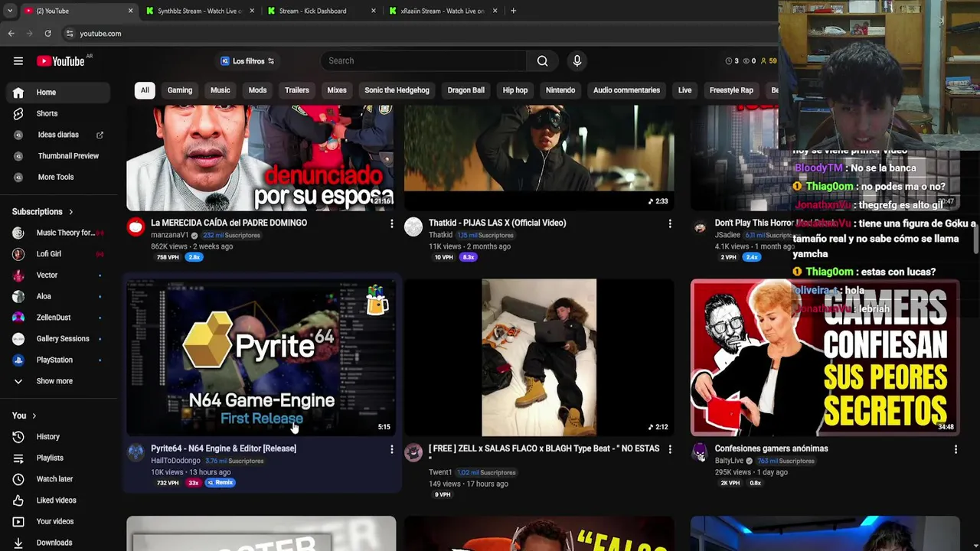Image resolution: width=980 pixels, height=551 pixels.
Task: Open options menu for PADRE DOMINGO video
Action: point(391,224)
